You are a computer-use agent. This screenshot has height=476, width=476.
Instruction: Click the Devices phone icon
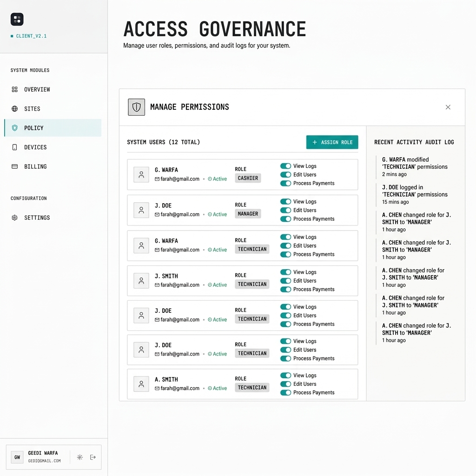(x=15, y=147)
